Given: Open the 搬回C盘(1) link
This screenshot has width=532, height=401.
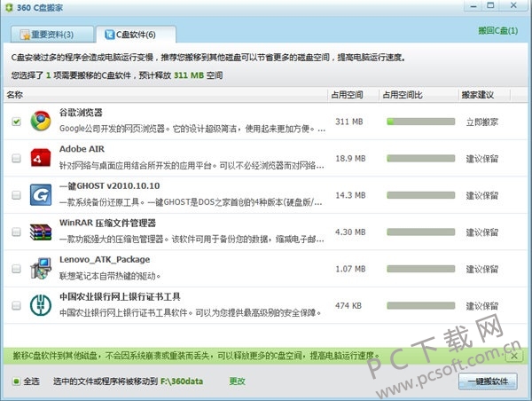Looking at the screenshot, I should coord(498,30).
